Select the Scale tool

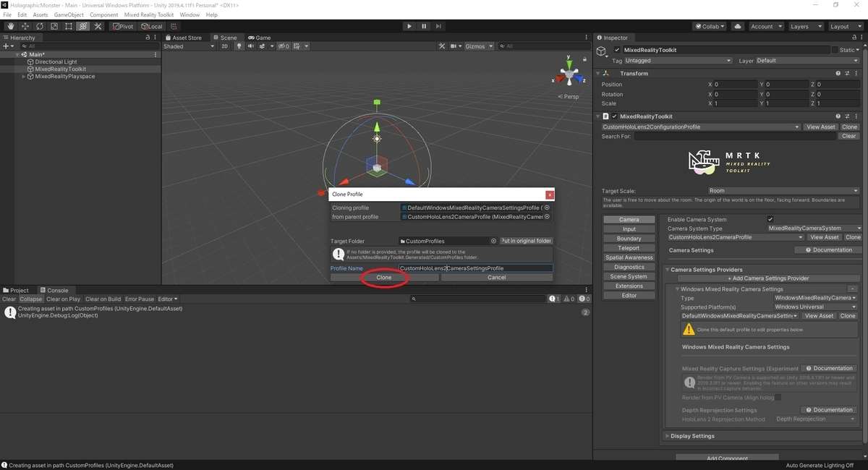(x=54, y=26)
